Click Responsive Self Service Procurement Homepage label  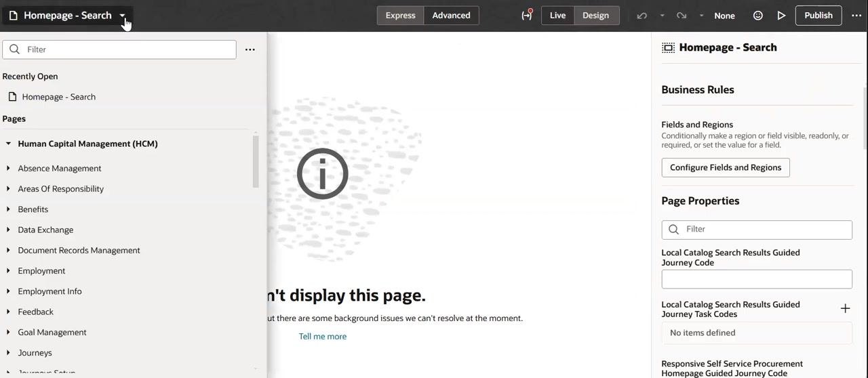(732, 369)
